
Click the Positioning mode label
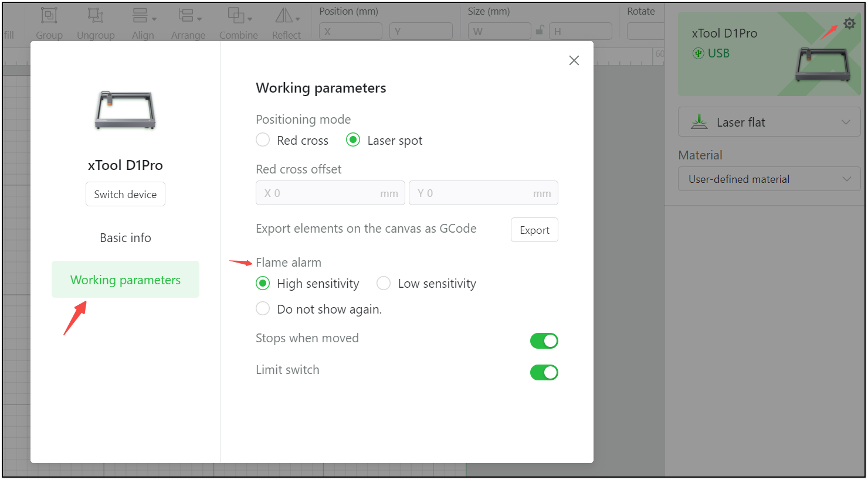[303, 120]
